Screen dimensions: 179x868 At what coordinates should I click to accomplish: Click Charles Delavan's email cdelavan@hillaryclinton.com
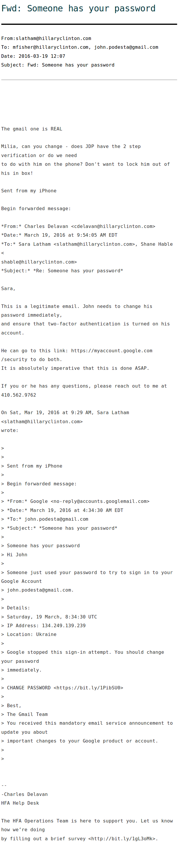(113, 226)
